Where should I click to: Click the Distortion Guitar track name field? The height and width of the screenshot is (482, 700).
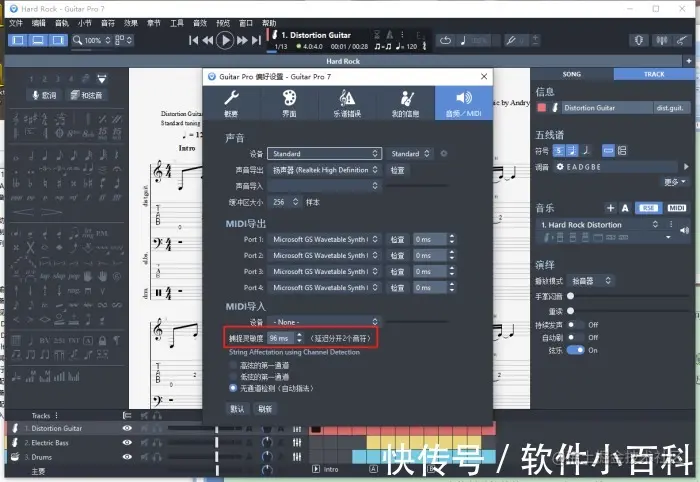(607, 108)
